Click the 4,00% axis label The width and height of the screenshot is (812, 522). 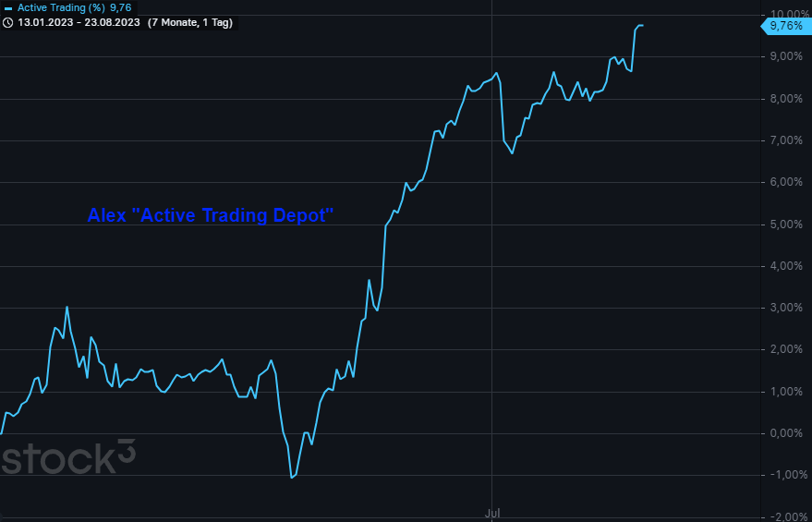787,266
